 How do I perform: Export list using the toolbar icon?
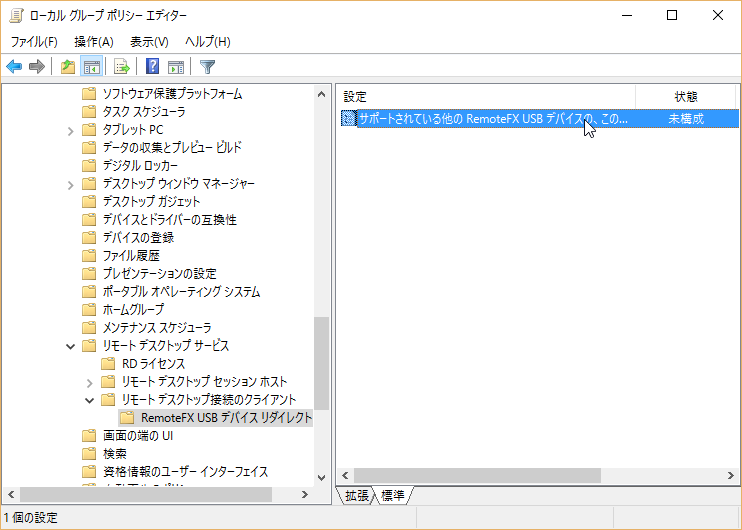coord(122,67)
